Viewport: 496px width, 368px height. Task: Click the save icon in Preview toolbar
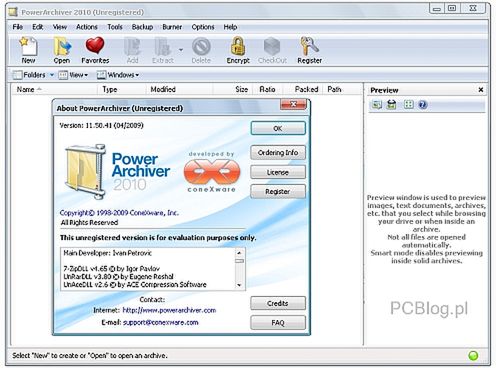click(392, 105)
